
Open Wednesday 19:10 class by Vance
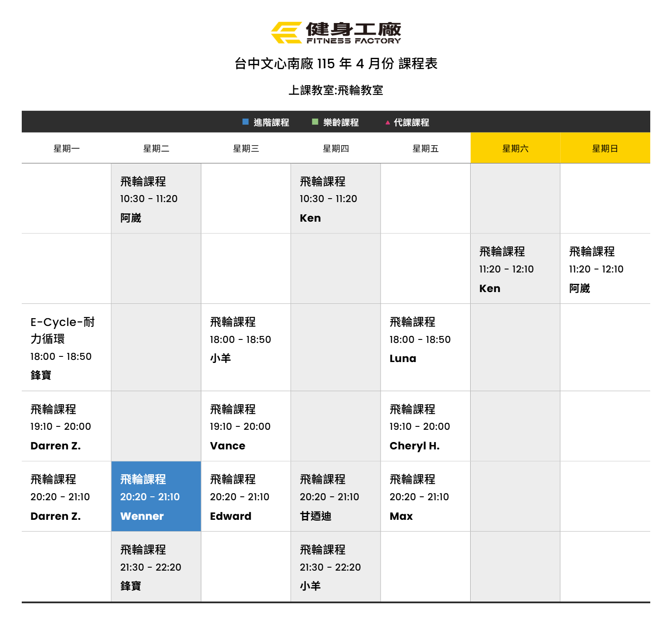[x=246, y=426]
